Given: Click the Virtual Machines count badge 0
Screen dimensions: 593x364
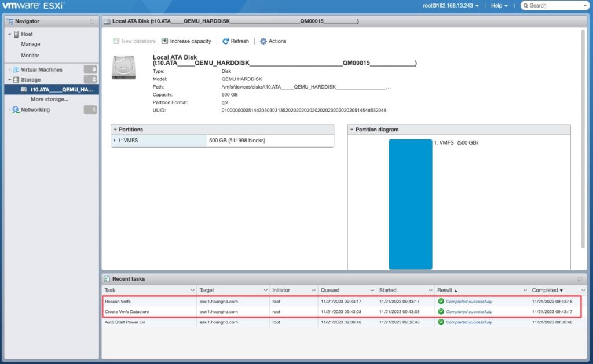Looking at the screenshot, I should pyautogui.click(x=90, y=69).
